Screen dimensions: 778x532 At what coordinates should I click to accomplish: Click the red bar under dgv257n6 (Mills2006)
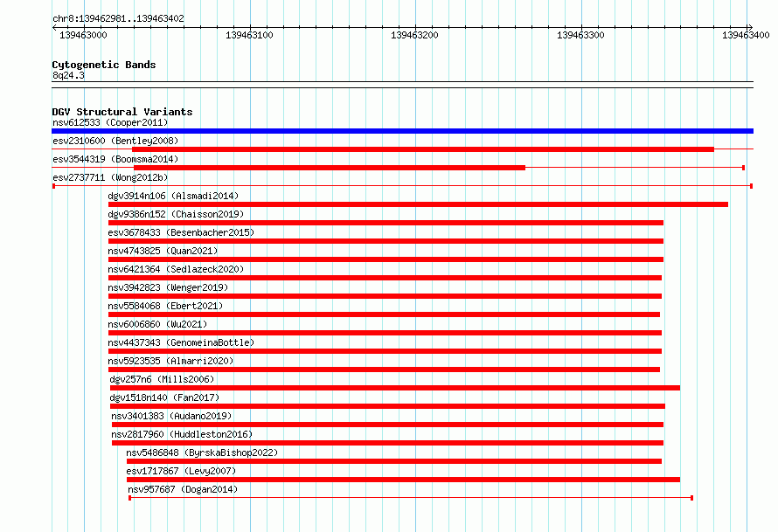[x=395, y=388]
